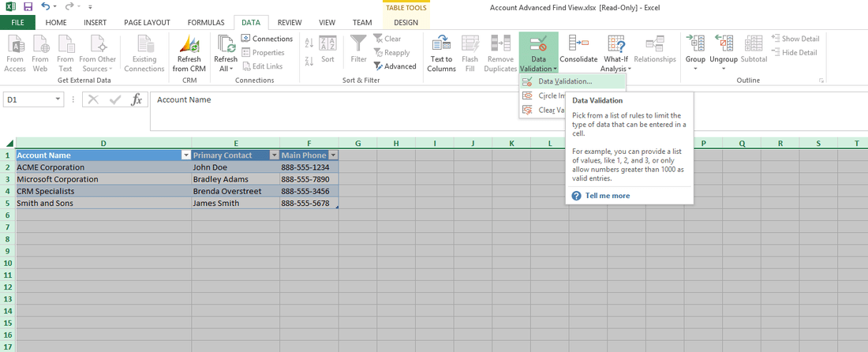Click the Insert Function fx icon
This screenshot has width=868, height=352.
137,99
